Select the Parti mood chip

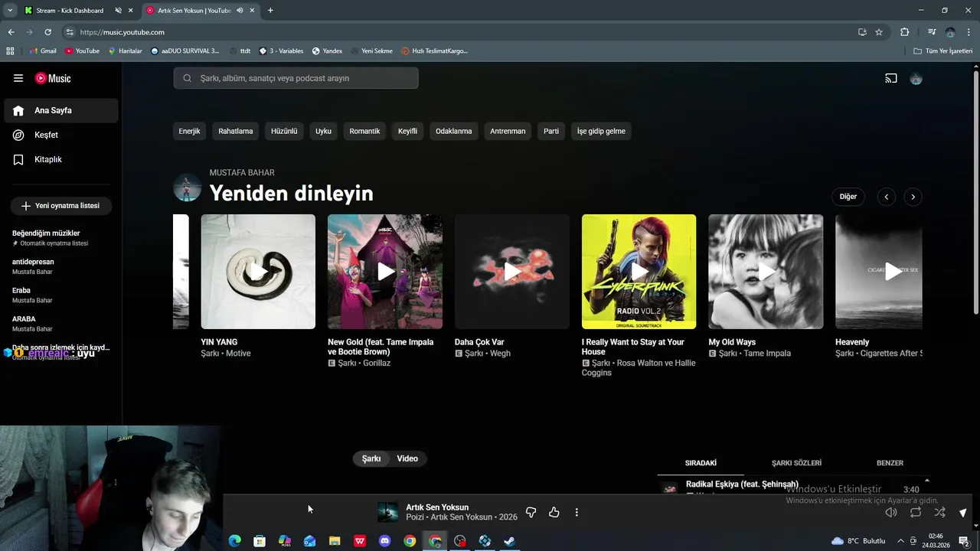point(551,131)
